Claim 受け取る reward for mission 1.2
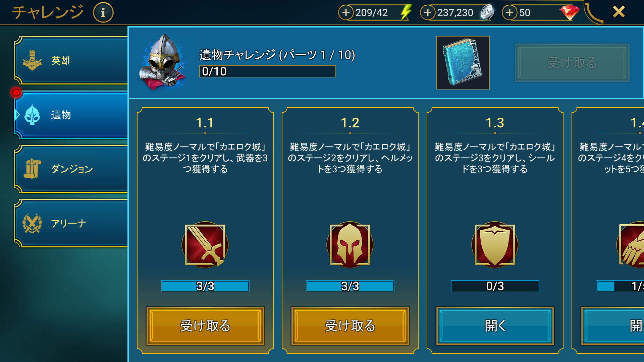The image size is (644, 362). 350,325
